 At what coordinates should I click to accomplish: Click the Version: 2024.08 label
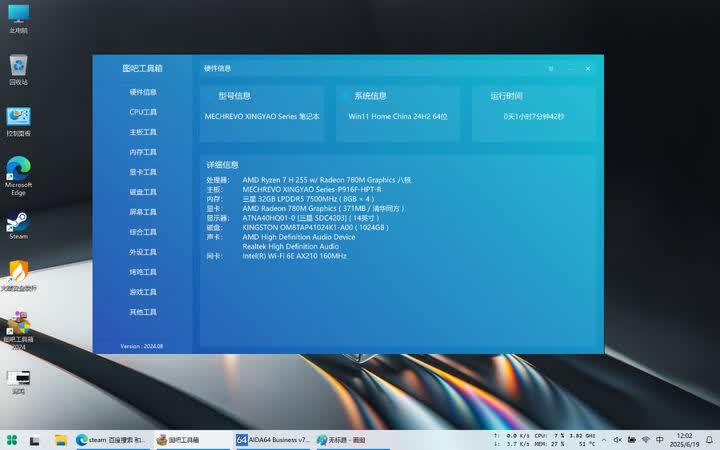tap(141, 346)
